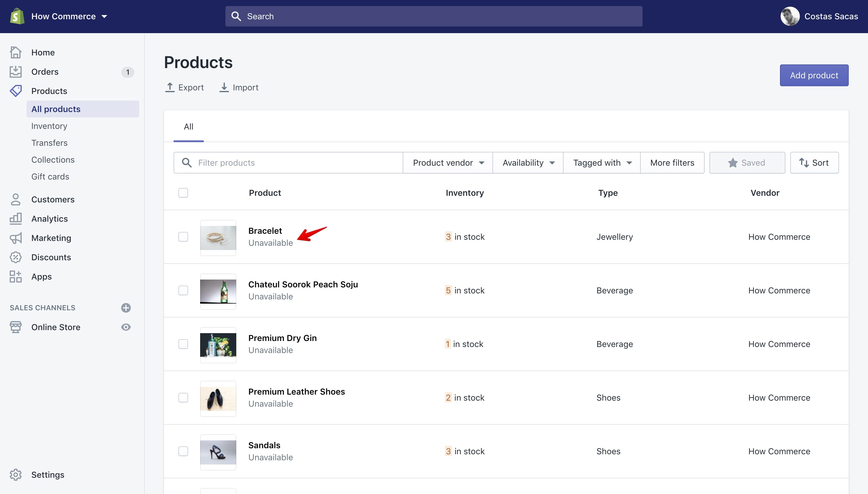Screen dimensions: 868x494
Task: Click the Settings gear icon
Action: [16, 475]
